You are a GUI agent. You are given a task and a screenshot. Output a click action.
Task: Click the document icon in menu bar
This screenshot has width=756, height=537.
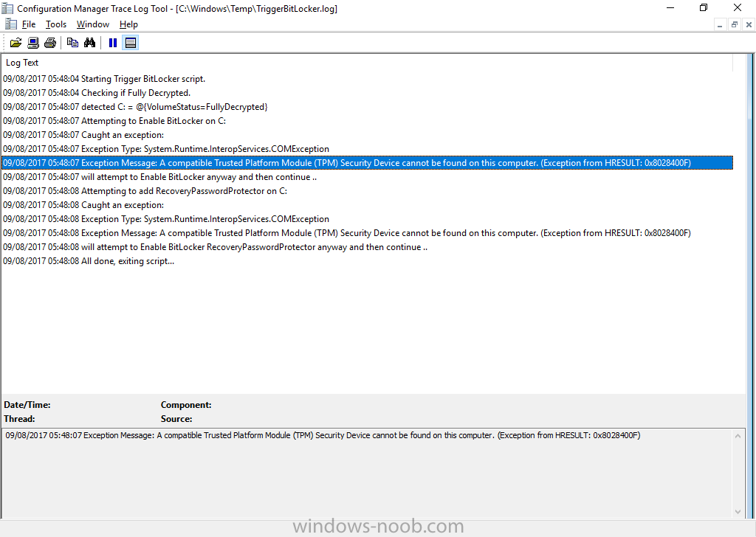point(10,24)
